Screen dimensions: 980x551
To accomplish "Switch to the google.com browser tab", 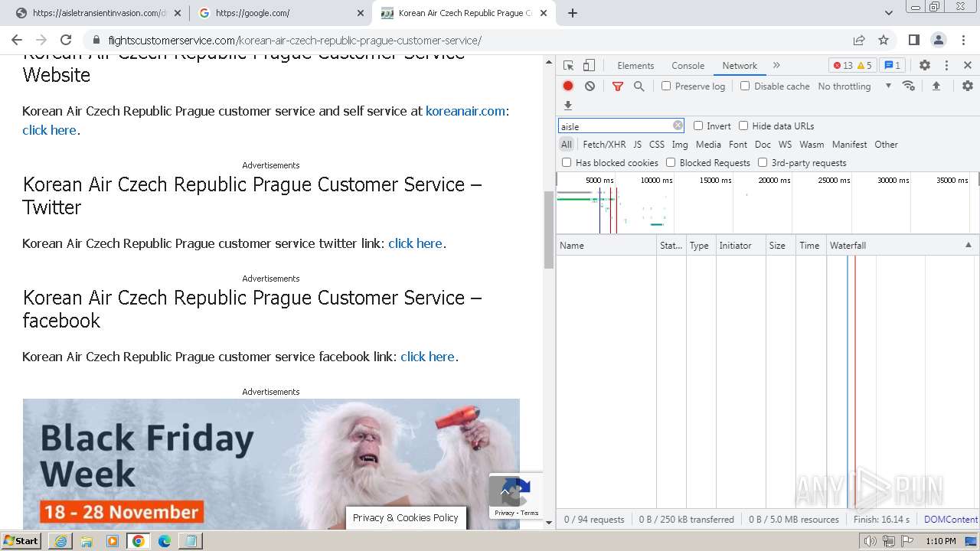I will [x=281, y=13].
